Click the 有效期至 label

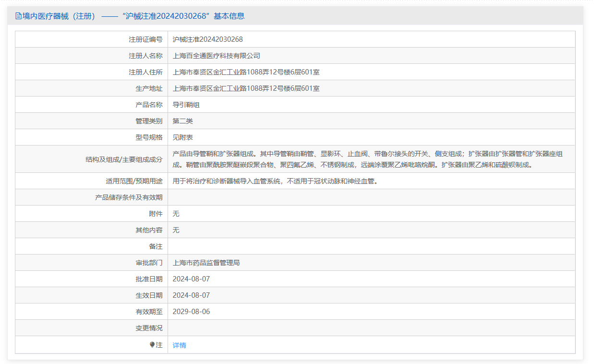(x=149, y=312)
